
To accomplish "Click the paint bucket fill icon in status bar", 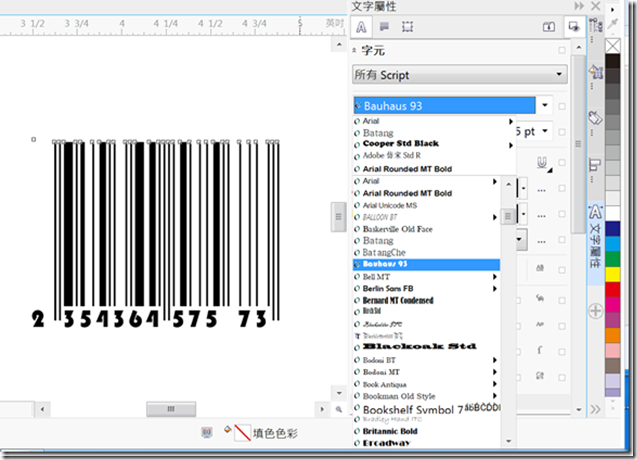I will tap(228, 429).
